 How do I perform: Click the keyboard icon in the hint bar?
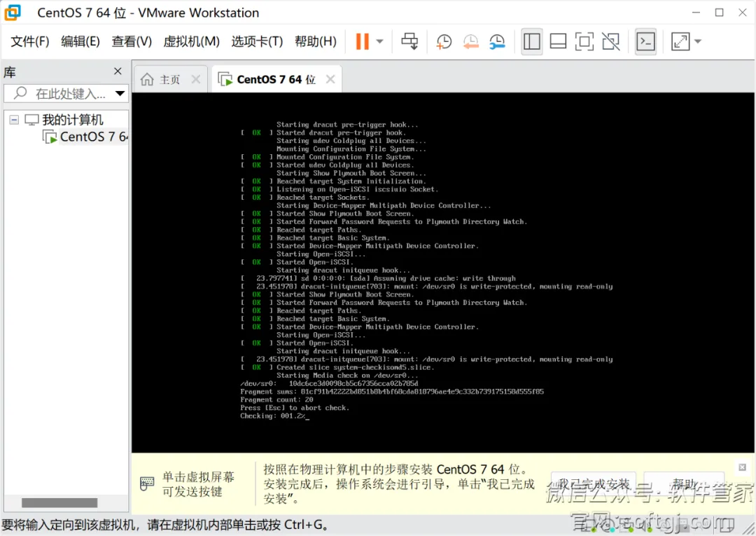coord(146,483)
